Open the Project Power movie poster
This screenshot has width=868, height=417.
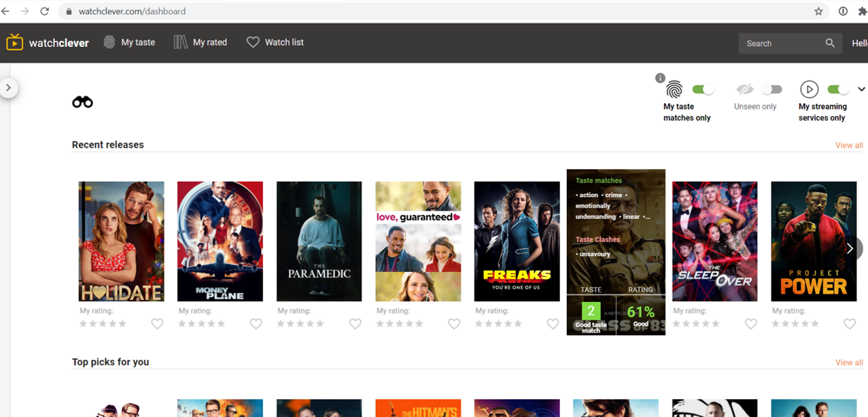[814, 241]
